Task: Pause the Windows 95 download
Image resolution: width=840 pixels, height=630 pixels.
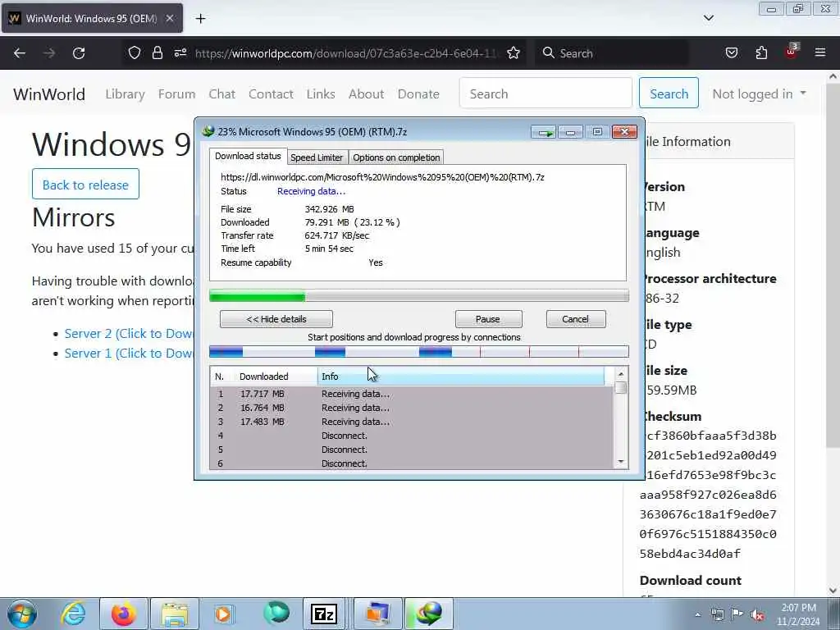Action: click(488, 319)
